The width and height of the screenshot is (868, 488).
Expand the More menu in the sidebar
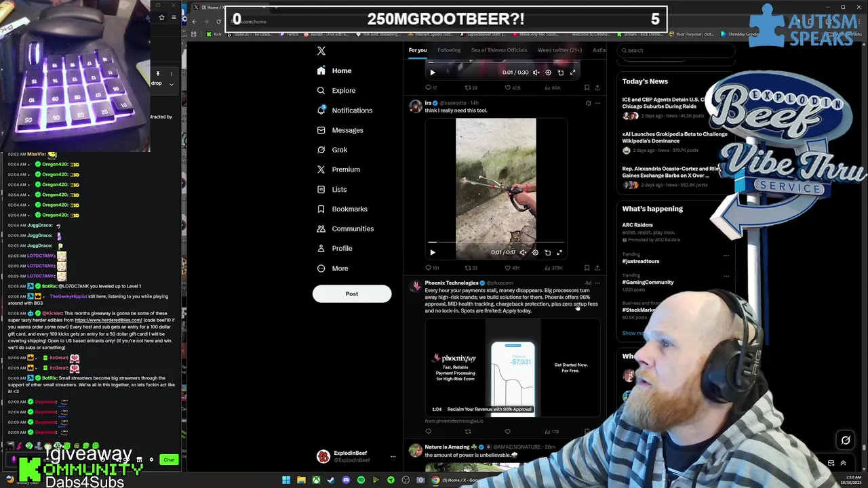pyautogui.click(x=332, y=268)
